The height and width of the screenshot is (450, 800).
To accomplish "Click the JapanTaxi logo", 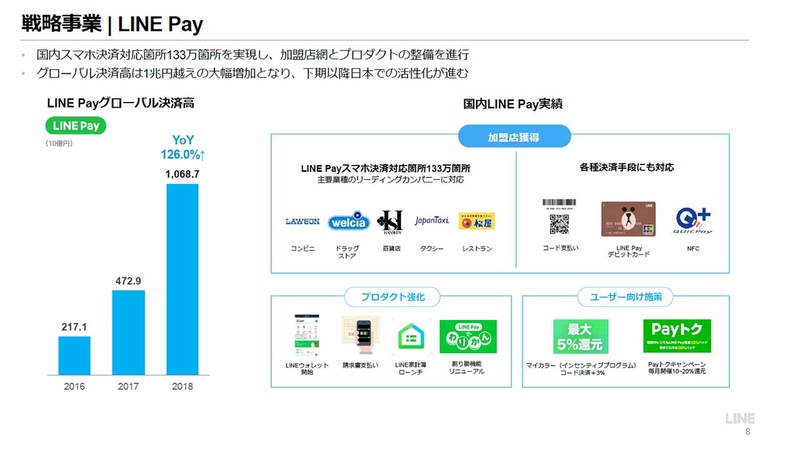I will click(432, 220).
